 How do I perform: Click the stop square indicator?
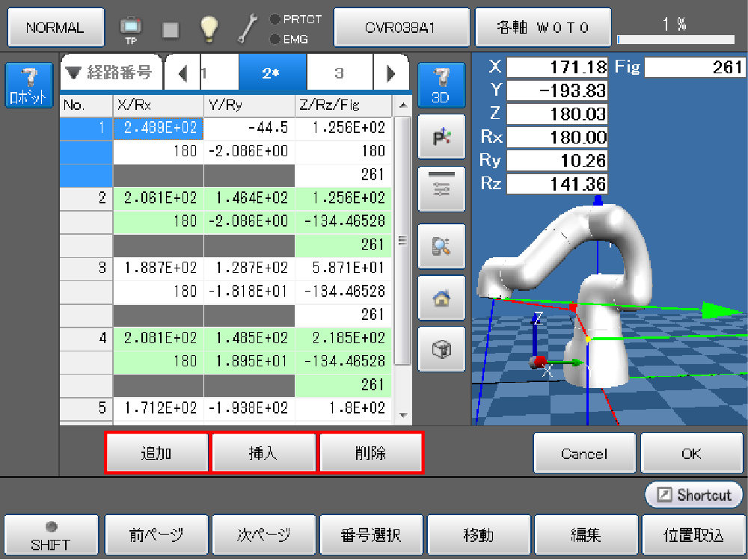pyautogui.click(x=171, y=29)
